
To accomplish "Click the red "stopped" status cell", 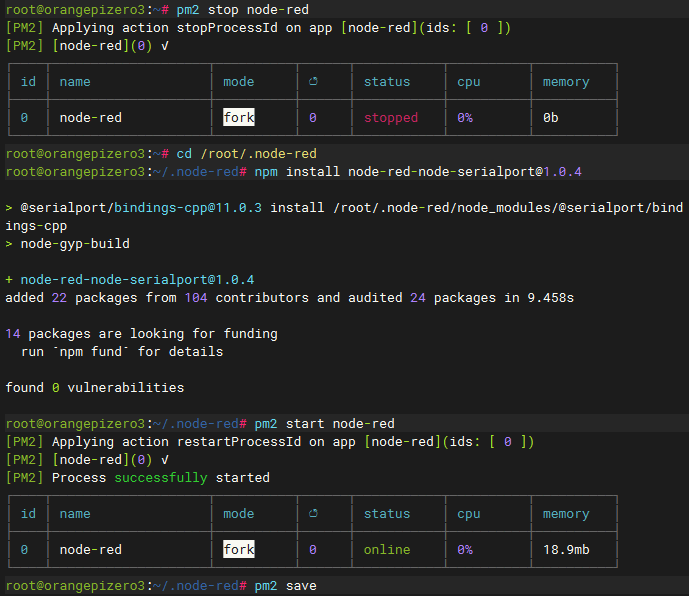I will (391, 118).
